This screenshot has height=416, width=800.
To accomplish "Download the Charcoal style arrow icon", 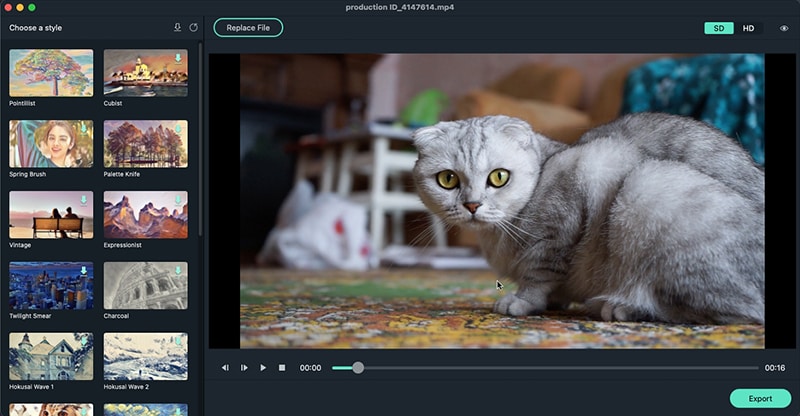I will point(178,271).
